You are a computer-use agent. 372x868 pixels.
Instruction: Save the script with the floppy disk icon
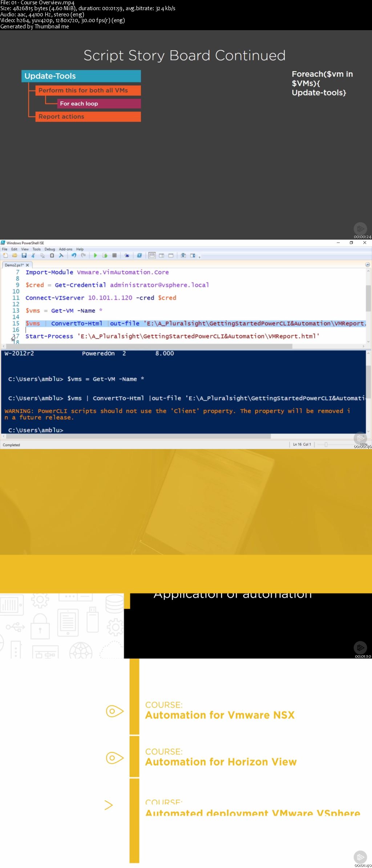coord(24,255)
